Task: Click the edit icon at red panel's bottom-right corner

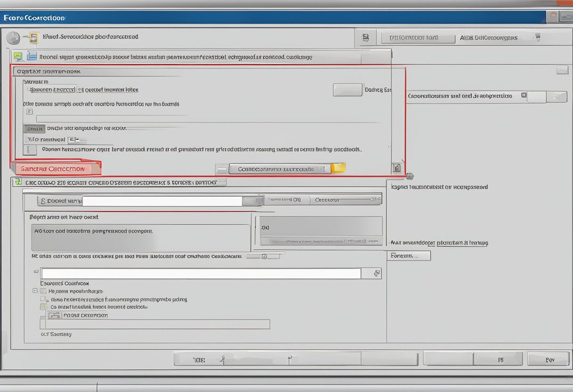Action: pyautogui.click(x=397, y=168)
